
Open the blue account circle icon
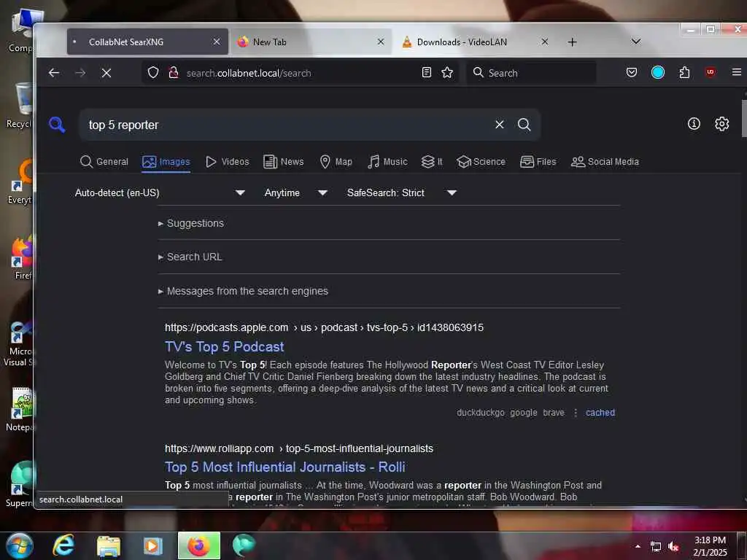[x=658, y=72]
